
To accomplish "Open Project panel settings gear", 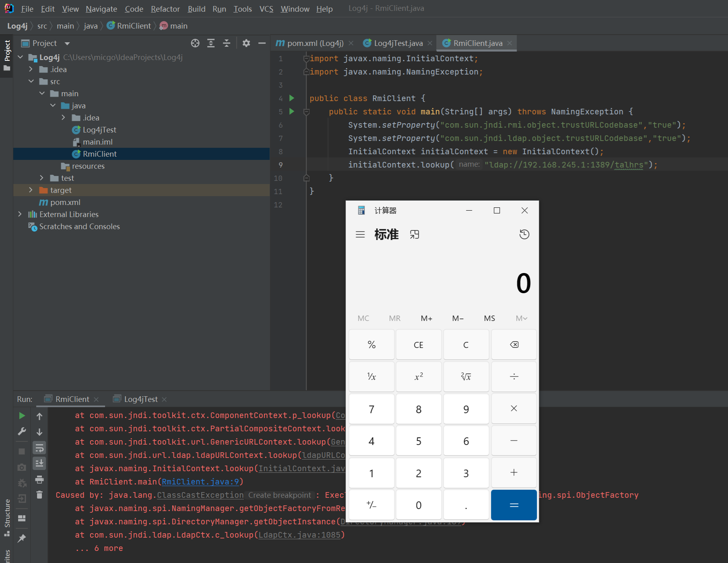I will click(246, 43).
